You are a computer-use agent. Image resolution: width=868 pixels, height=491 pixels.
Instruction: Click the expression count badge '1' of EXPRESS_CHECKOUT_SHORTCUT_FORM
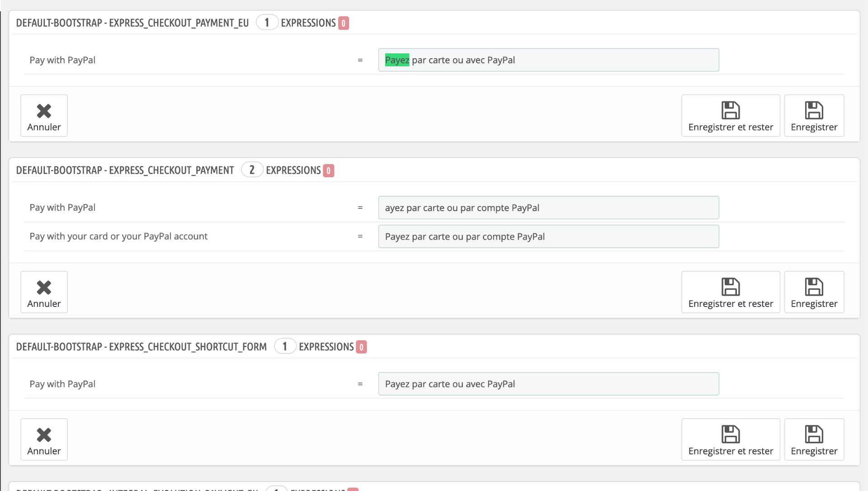point(285,346)
